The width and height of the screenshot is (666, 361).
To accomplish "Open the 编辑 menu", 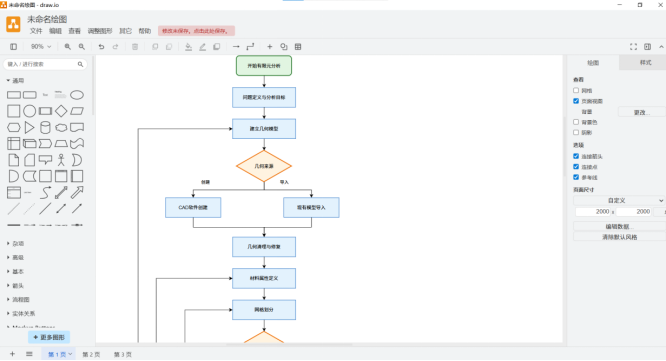I will (x=55, y=31).
